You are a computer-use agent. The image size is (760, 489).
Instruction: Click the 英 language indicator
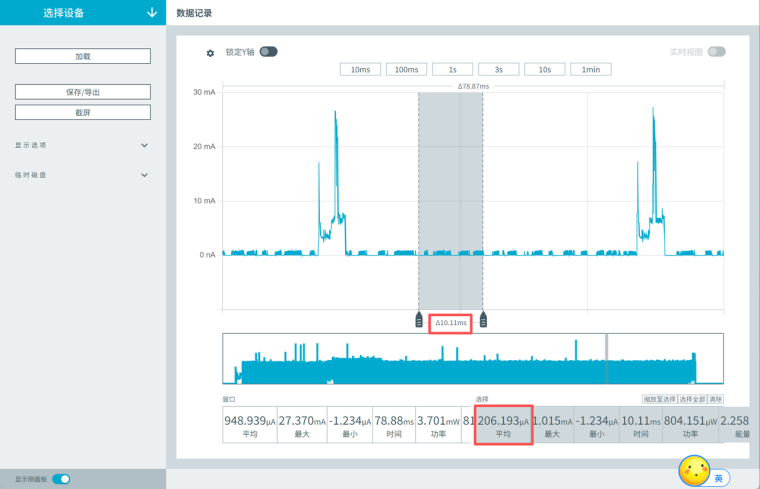(719, 478)
